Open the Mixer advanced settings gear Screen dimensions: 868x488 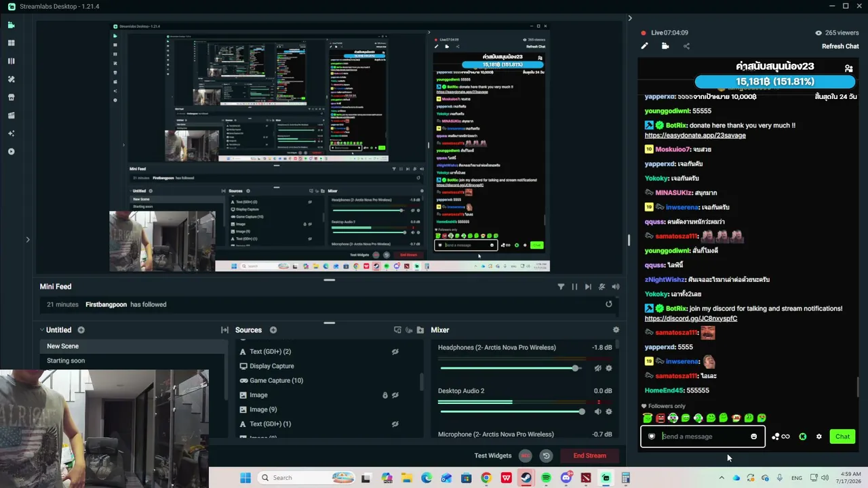pyautogui.click(x=616, y=330)
